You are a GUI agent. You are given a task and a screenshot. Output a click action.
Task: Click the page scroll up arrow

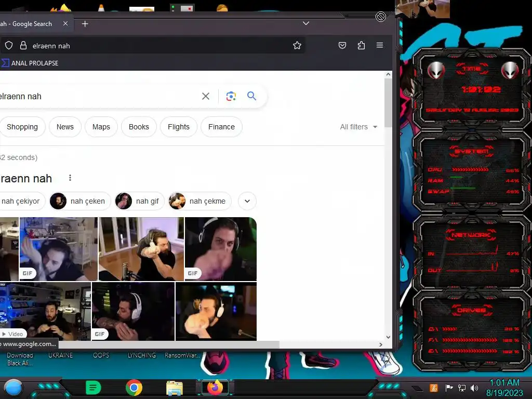point(388,75)
